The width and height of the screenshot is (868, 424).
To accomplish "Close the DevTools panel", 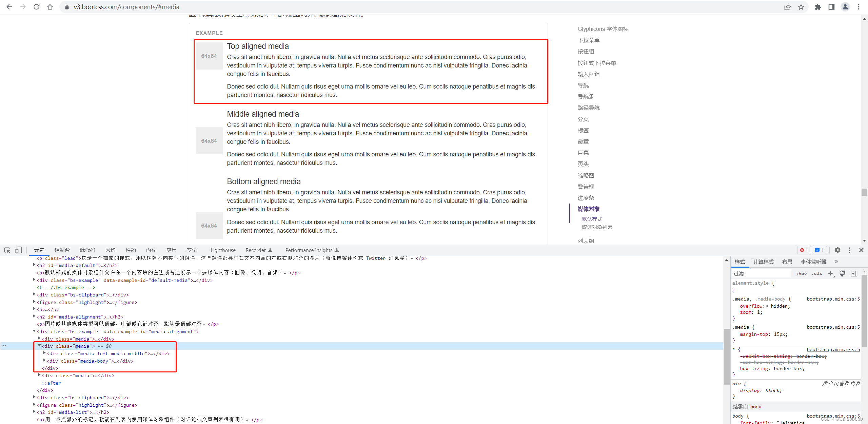I will click(x=861, y=250).
